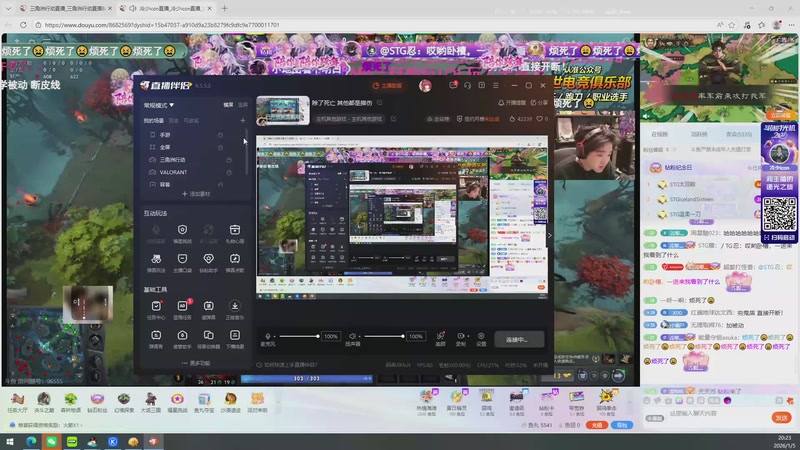Open the hamburger menu in companion title bar

pos(495,86)
